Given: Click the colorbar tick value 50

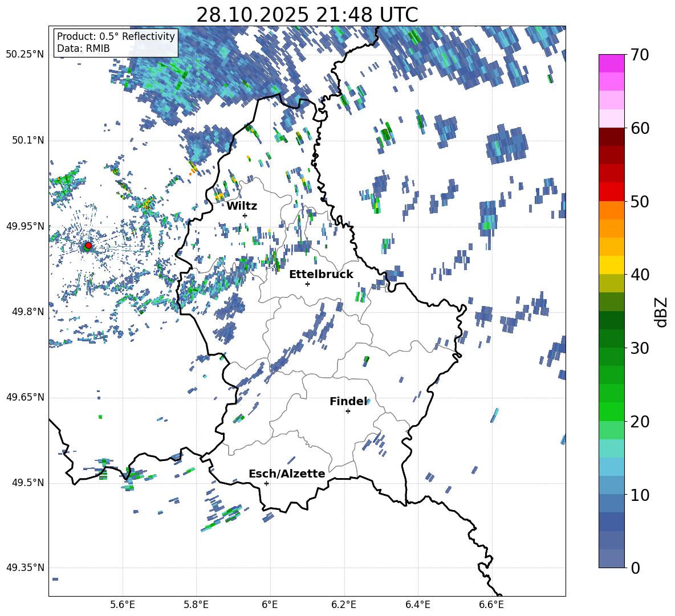Looking at the screenshot, I should (640, 201).
